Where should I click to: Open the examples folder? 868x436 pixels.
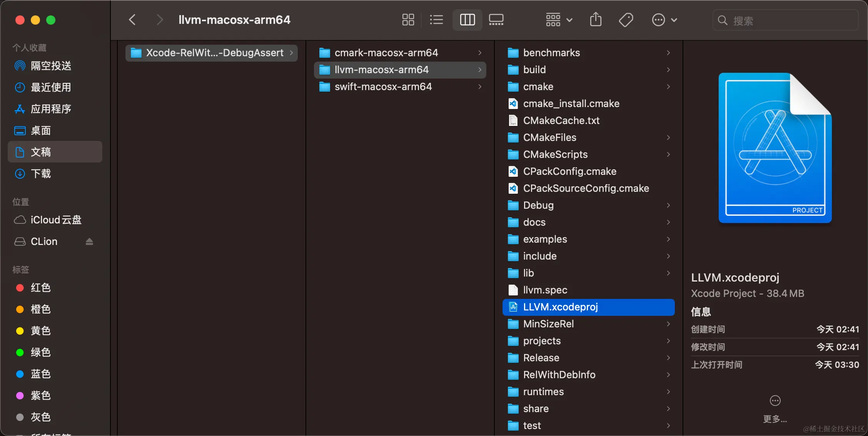(589, 239)
